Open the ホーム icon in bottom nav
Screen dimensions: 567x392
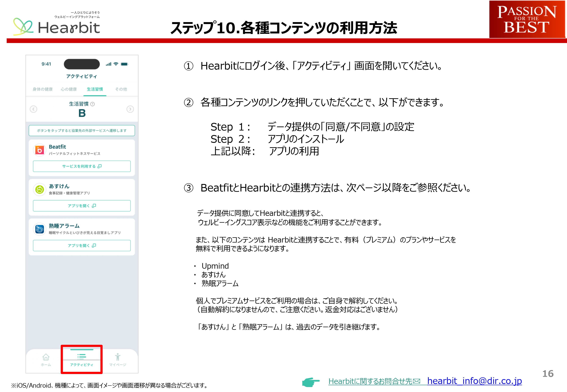click(46, 357)
